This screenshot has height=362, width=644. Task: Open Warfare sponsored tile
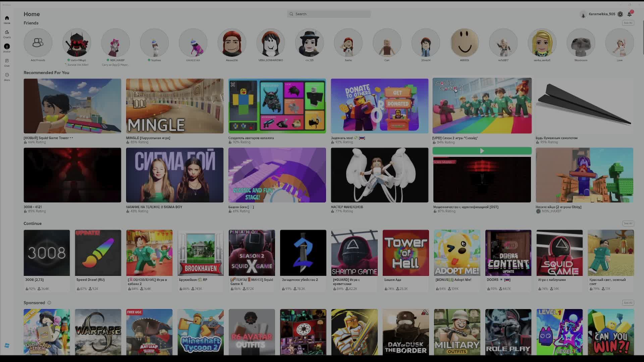pyautogui.click(x=98, y=332)
